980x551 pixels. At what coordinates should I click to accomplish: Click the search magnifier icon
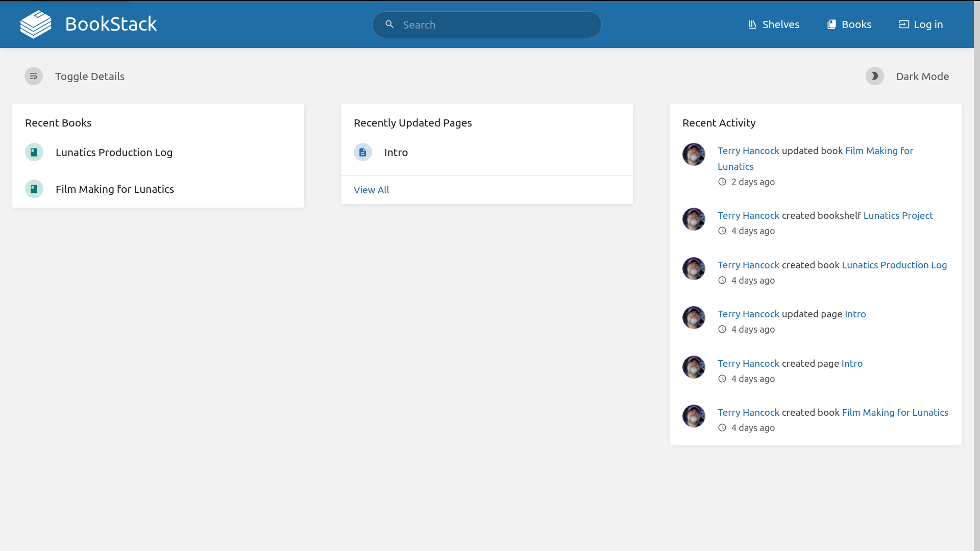389,24
